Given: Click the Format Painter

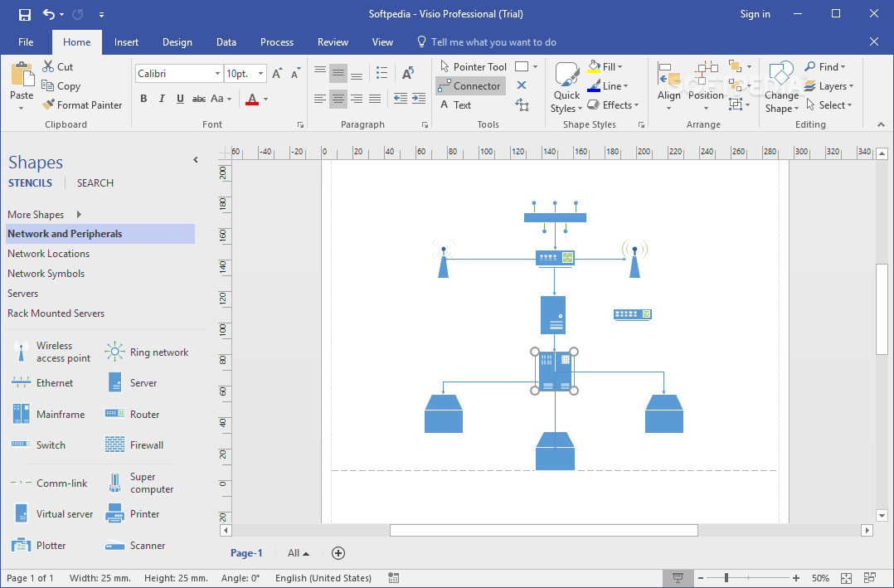Looking at the screenshot, I should 82,104.
